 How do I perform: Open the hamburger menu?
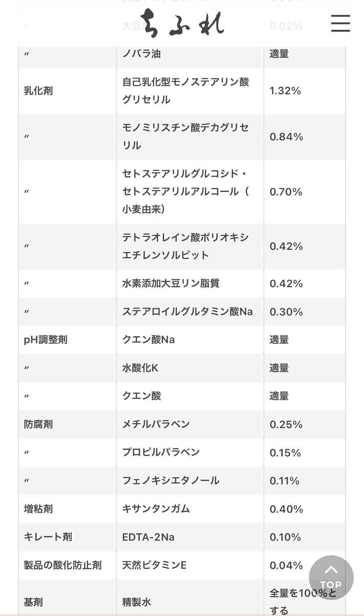point(340,23)
